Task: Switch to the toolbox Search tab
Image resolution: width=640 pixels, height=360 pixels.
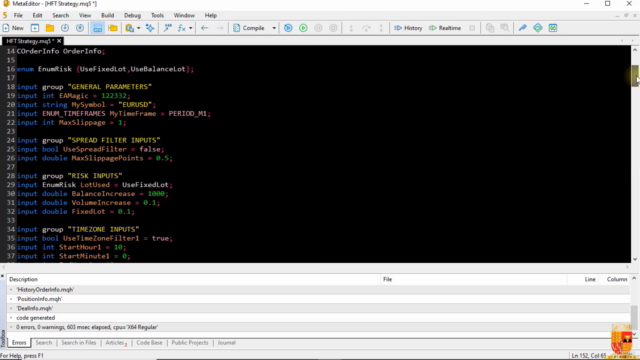Action: [x=44, y=342]
